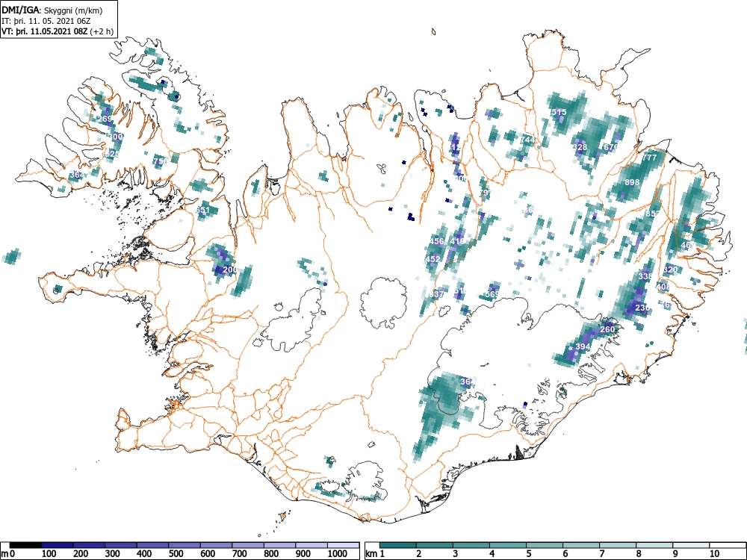
Task: Click the '651' map value label
Action: click(203, 210)
